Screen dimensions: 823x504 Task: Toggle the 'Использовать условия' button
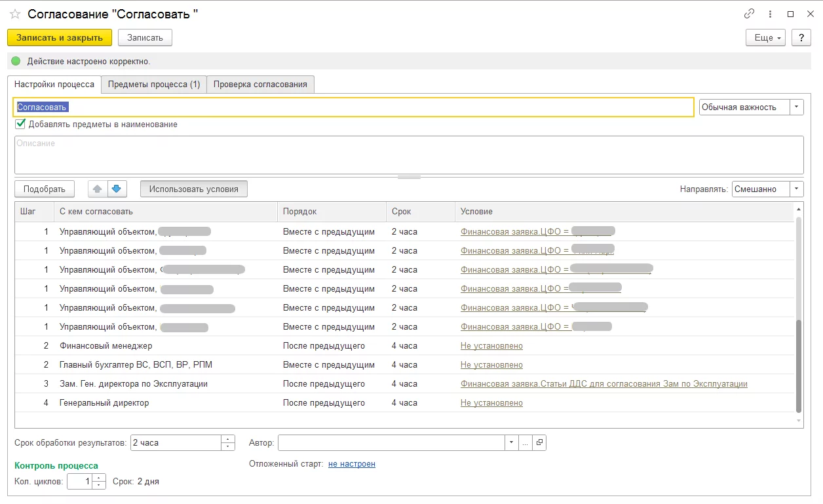[x=193, y=189]
